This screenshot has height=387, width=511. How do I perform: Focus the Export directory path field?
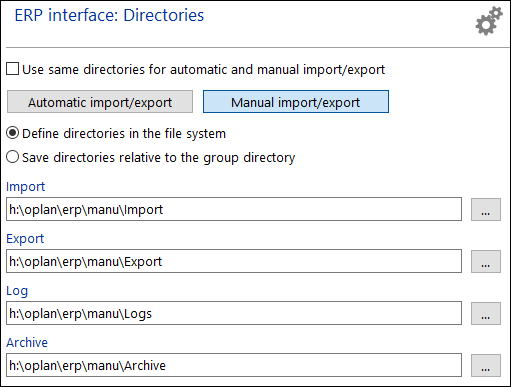click(x=234, y=261)
